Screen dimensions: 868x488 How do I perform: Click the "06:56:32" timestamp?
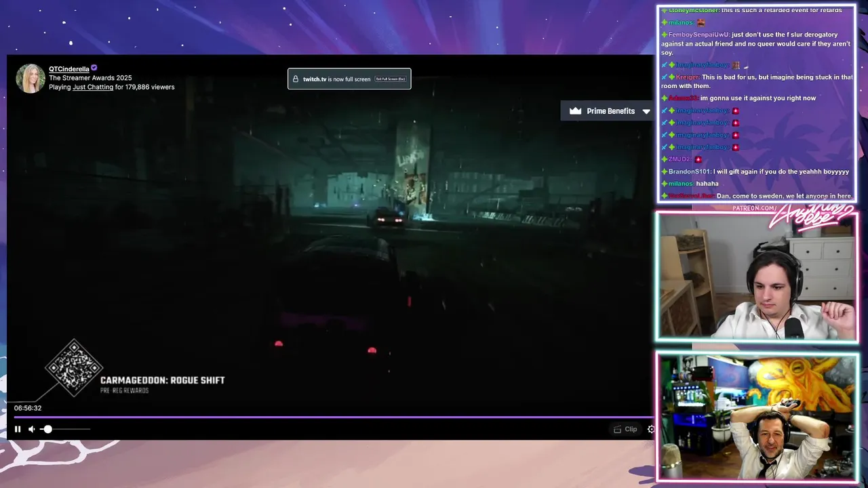coord(28,408)
